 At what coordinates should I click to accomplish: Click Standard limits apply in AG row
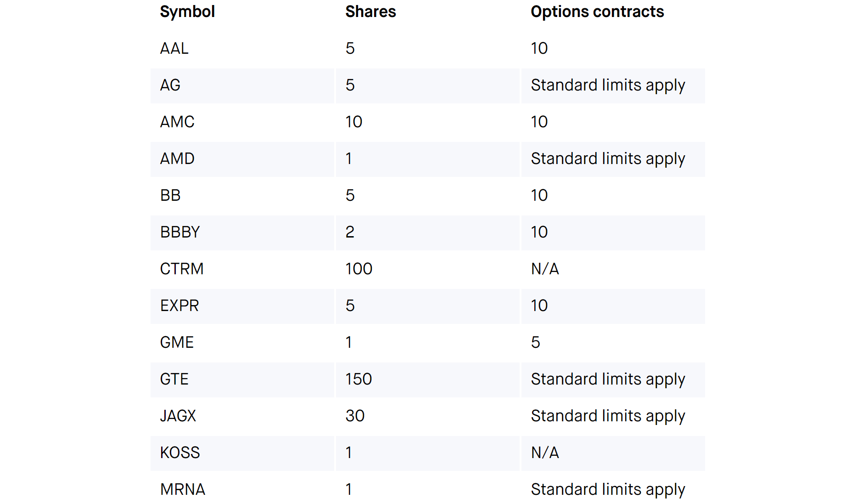607,85
